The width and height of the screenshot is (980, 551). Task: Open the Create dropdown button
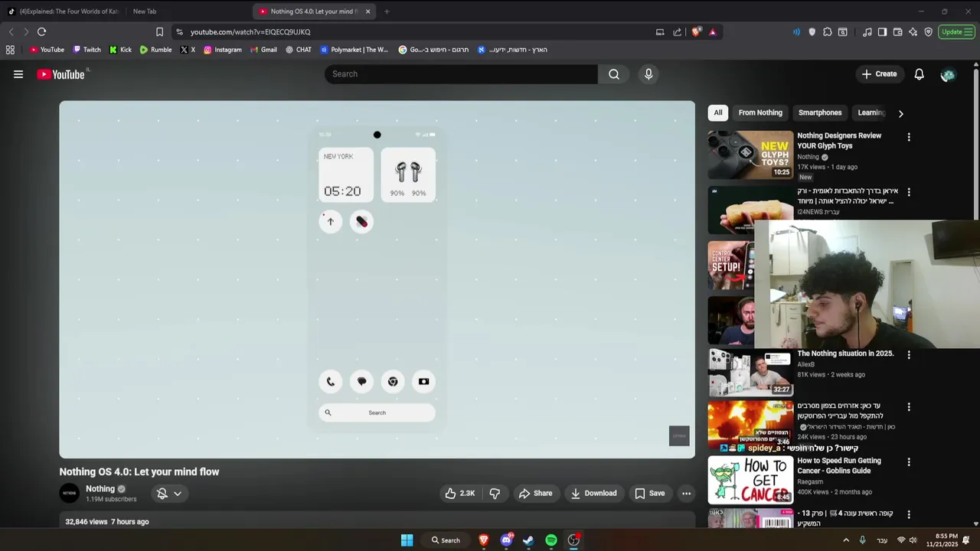[879, 74]
